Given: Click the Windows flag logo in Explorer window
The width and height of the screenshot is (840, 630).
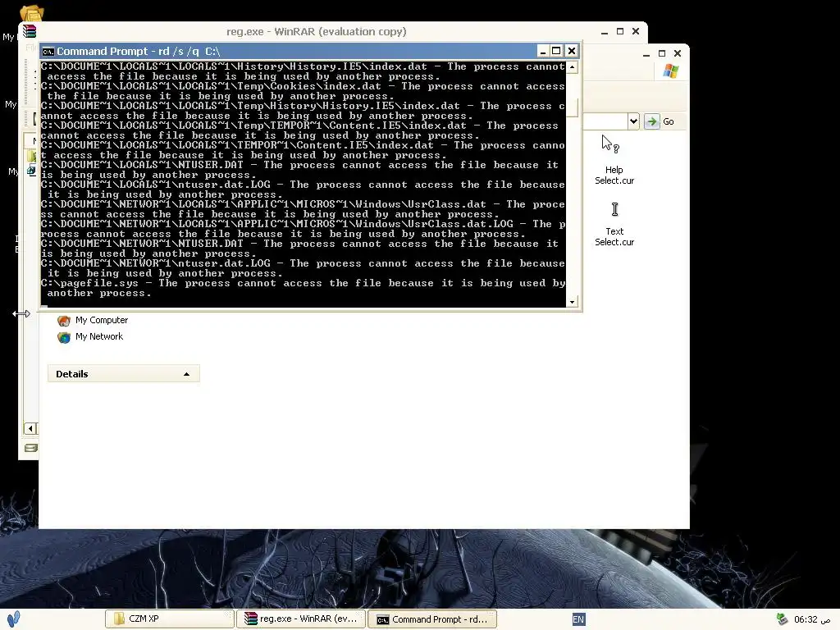Looking at the screenshot, I should (x=670, y=71).
